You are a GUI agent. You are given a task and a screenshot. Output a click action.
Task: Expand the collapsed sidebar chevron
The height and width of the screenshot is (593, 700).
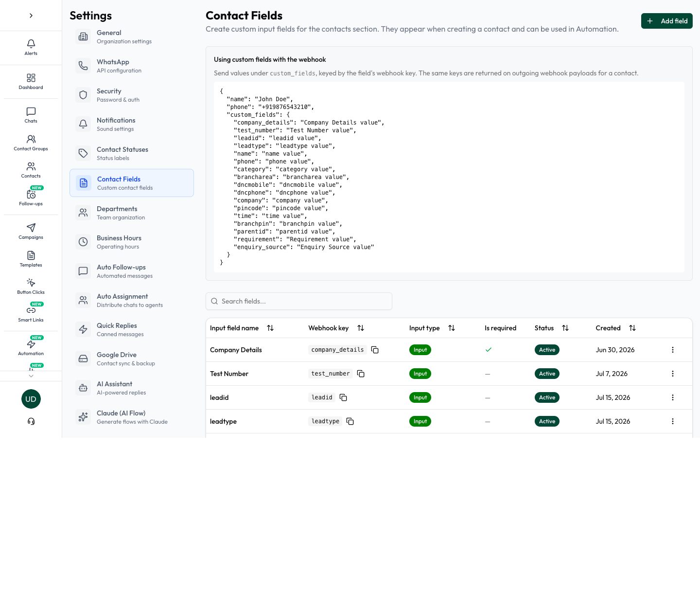pos(31,16)
